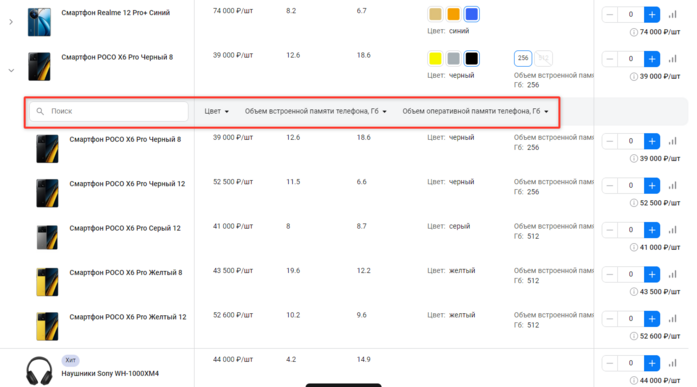Open chart icon for POCO X6 Pro Черный 12
This screenshot has height=387, width=697.
coord(673,185)
